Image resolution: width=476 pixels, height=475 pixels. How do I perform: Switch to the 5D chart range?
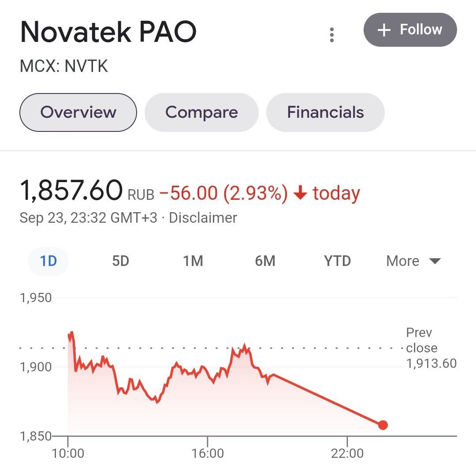pyautogui.click(x=120, y=261)
